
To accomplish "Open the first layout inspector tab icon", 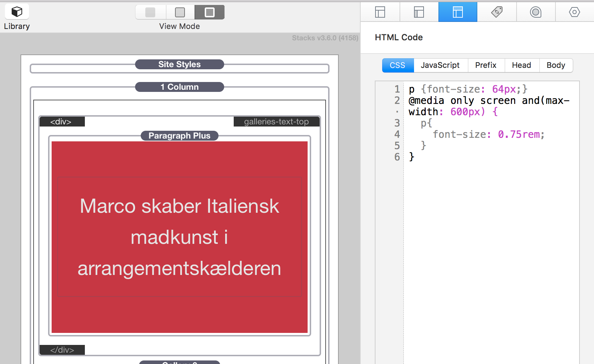I will 380,12.
